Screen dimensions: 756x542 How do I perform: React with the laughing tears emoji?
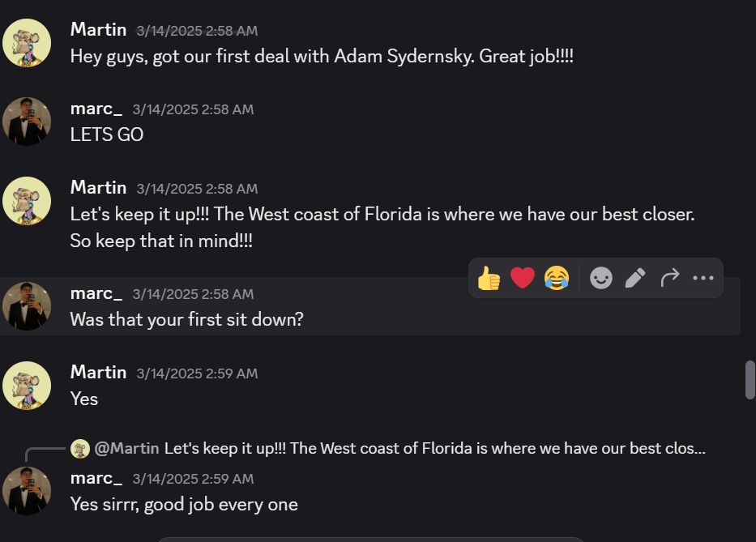point(557,279)
